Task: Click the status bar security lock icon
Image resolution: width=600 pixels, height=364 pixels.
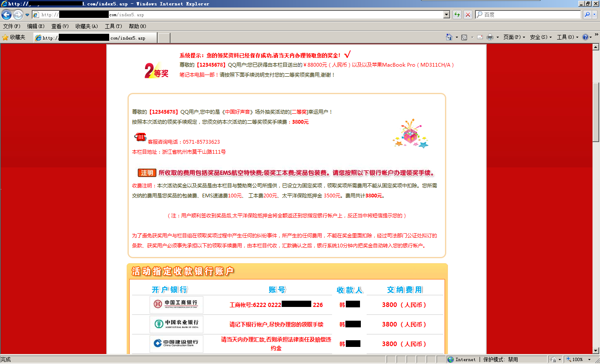Action: pyautogui.click(x=553, y=359)
